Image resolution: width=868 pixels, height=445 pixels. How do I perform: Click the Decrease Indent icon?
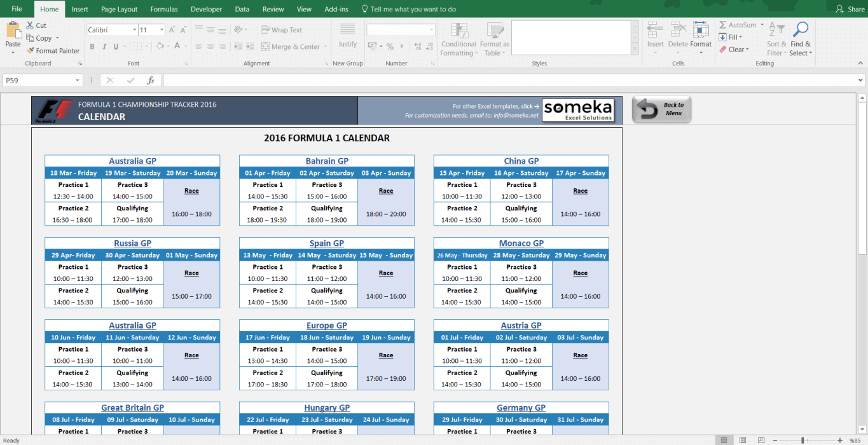pos(238,46)
